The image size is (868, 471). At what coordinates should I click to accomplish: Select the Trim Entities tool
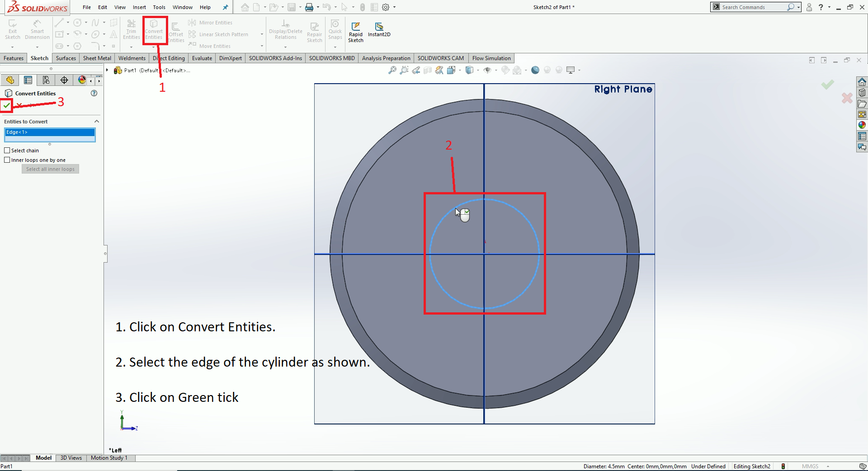coord(131,30)
